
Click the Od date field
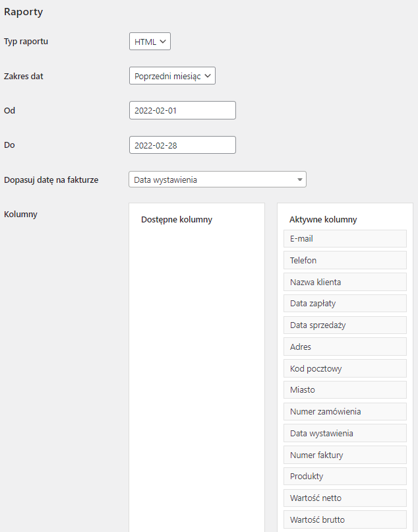[x=182, y=110]
